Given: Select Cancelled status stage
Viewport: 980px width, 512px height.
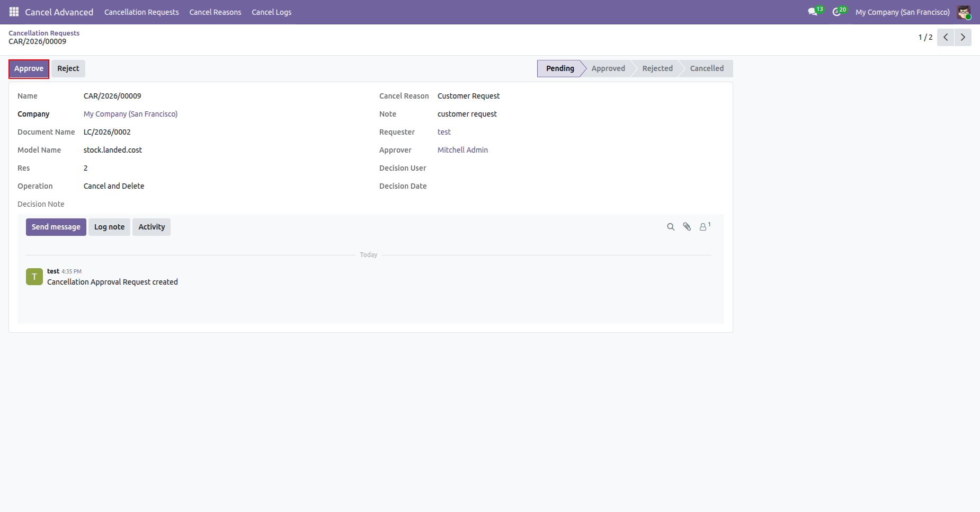Looking at the screenshot, I should click(707, 68).
